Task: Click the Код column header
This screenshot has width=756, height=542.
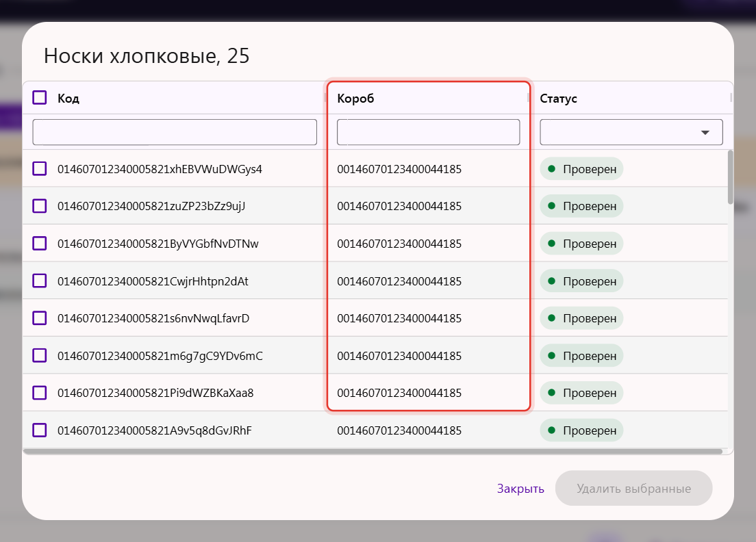Action: (x=68, y=99)
